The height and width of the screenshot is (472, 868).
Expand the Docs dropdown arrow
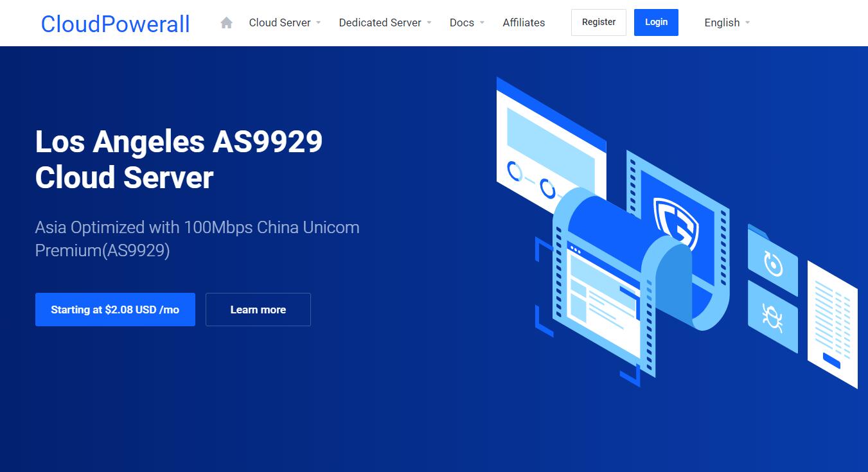pyautogui.click(x=482, y=23)
